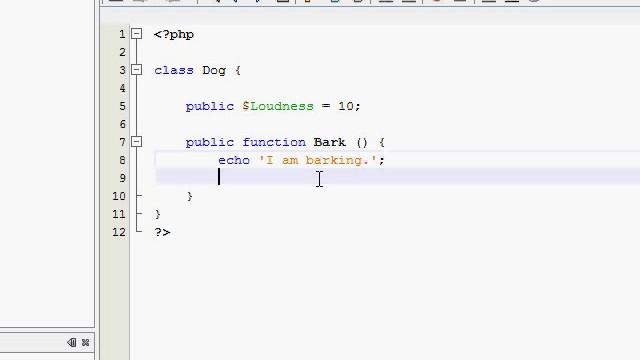Screen dimensions: 640x360
Task: Click the closing brace on line 11
Action: pos(158,214)
